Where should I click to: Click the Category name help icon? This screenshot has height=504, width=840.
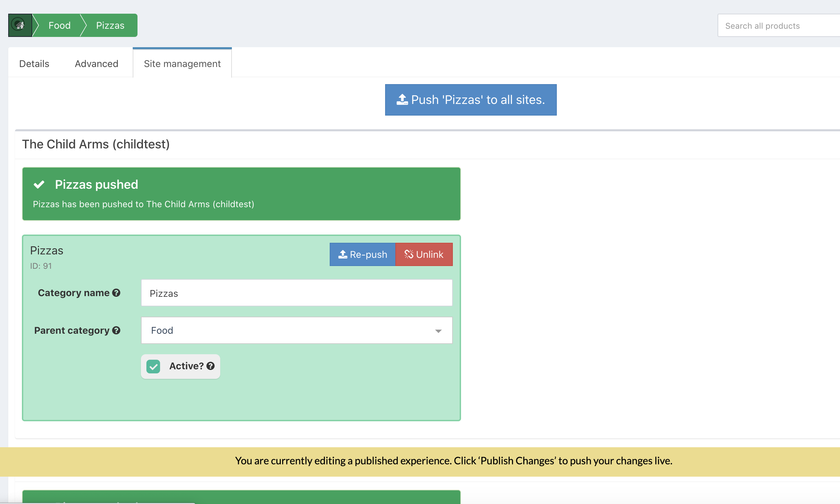pyautogui.click(x=116, y=293)
